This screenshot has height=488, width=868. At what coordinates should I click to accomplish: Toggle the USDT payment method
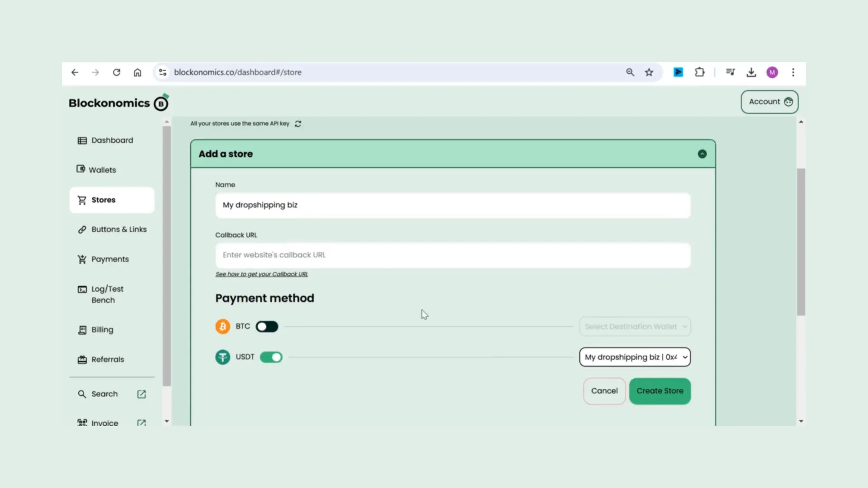coord(271,357)
